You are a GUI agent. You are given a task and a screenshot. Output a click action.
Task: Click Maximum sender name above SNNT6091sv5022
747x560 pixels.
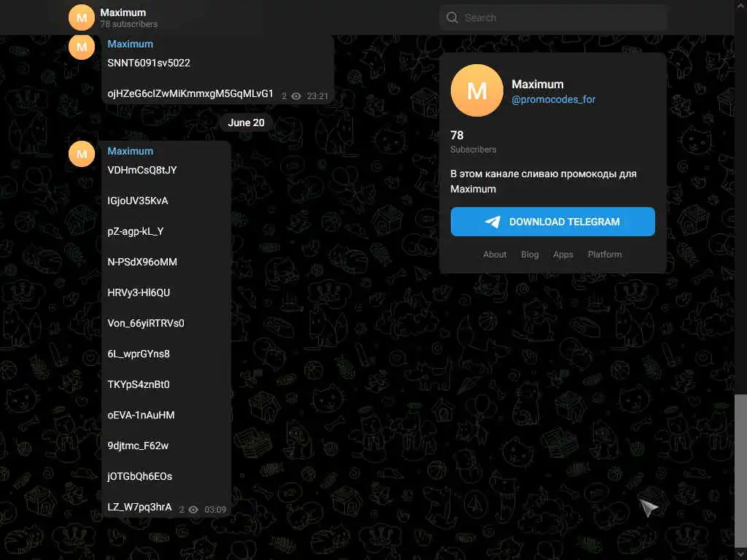point(130,44)
